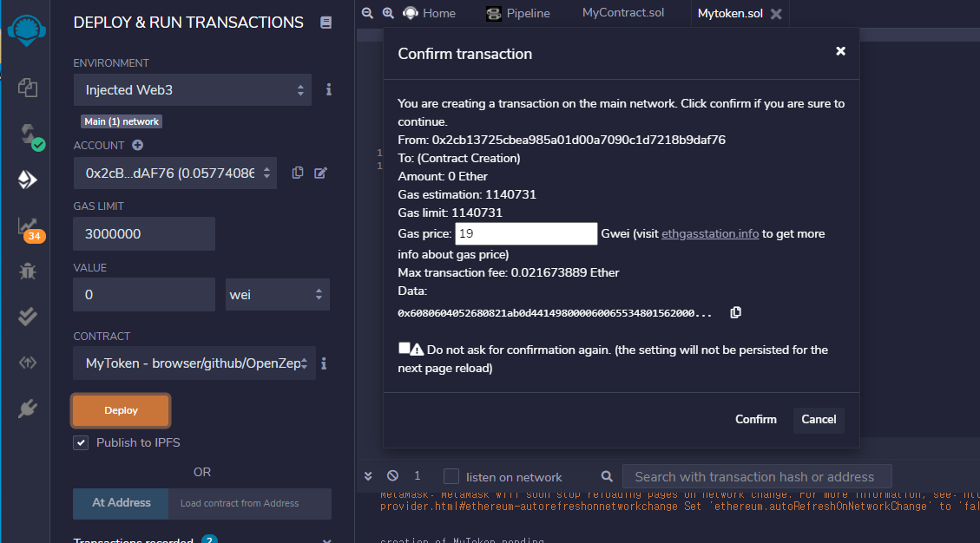Viewport: 980px width, 543px height.
Task: Open the Environment Injected Web3 dropdown
Action: 193,90
